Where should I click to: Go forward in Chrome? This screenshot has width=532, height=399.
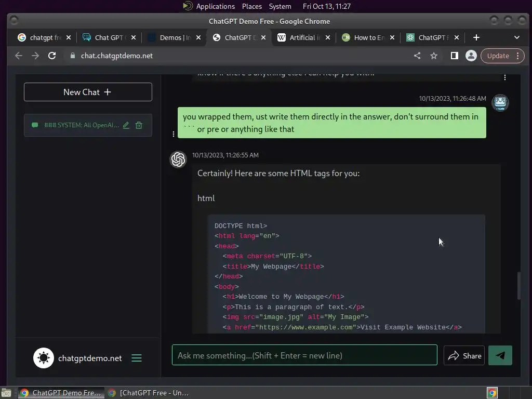(35, 56)
